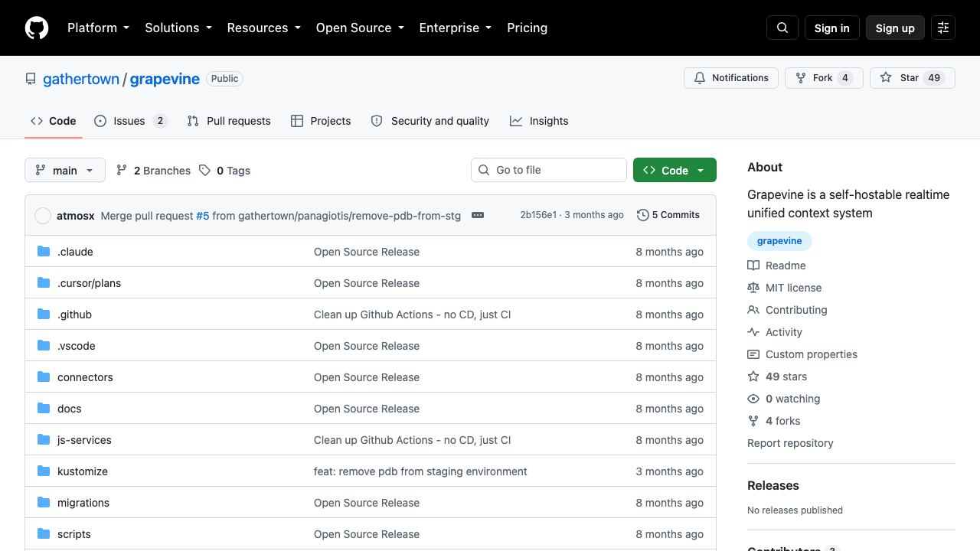Click the star icon beside 49 stars
The height and width of the screenshot is (551, 980).
tap(753, 377)
